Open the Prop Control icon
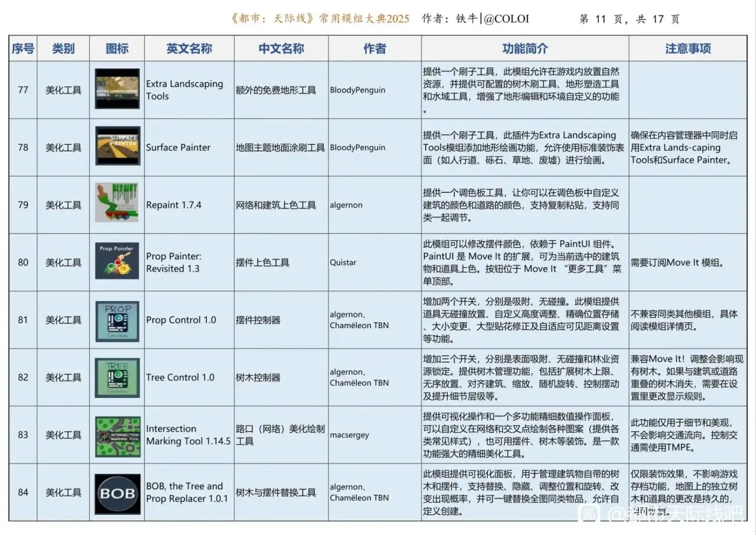Image resolution: width=756 pixels, height=535 pixels. coord(117,321)
